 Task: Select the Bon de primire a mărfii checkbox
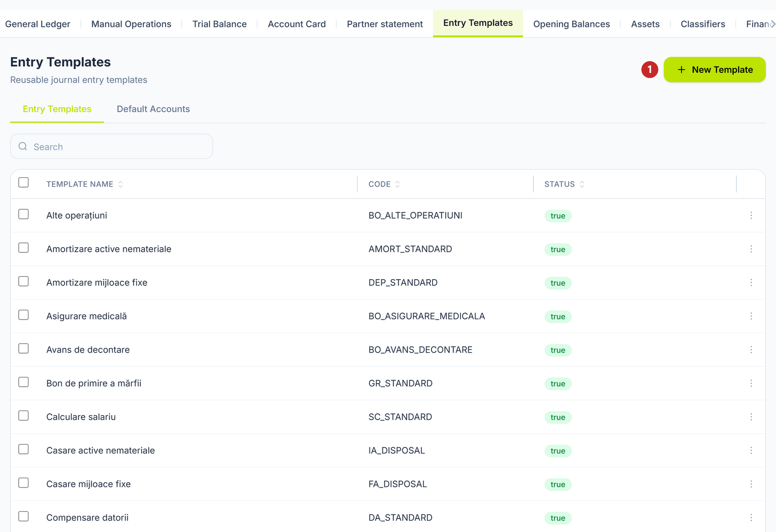23,382
